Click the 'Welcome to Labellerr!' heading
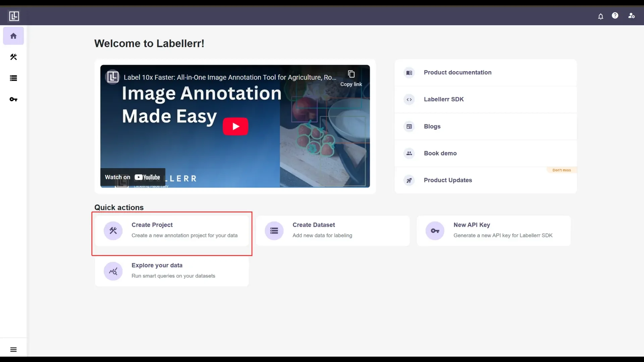This screenshot has height=362, width=644. [x=149, y=43]
